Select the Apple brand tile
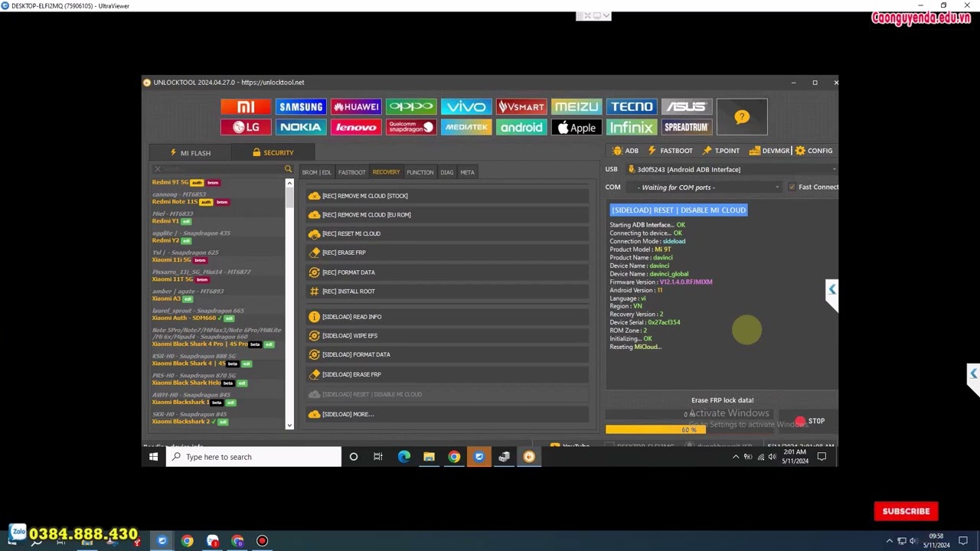 [577, 128]
